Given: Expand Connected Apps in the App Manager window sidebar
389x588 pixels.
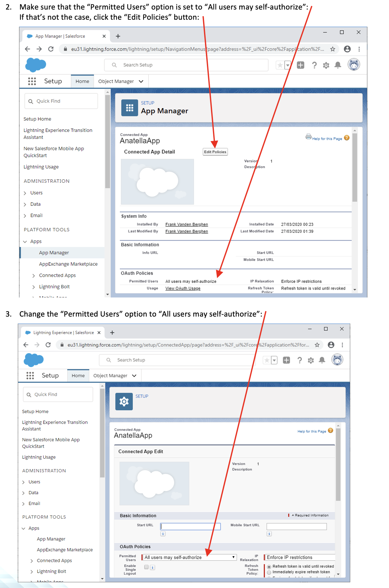Looking at the screenshot, I should point(34,276).
